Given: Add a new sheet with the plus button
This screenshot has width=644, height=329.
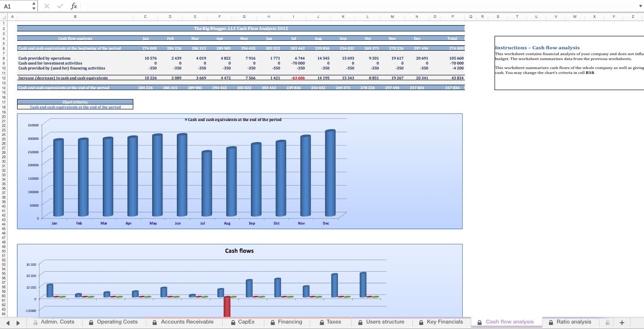Looking at the screenshot, I should click(x=622, y=322).
